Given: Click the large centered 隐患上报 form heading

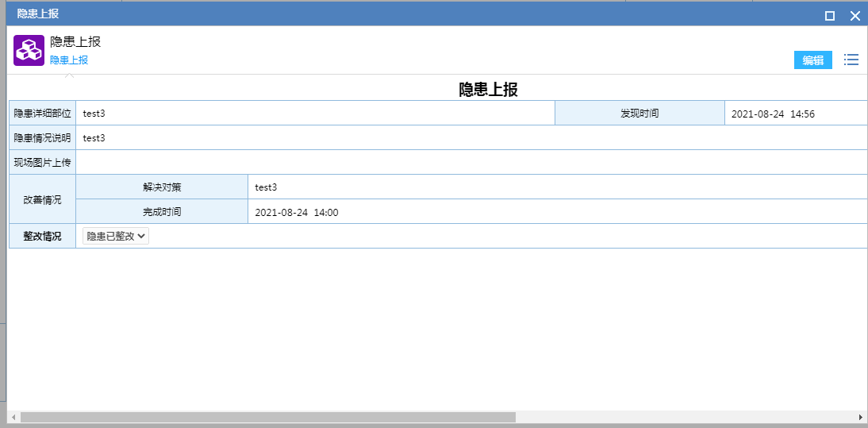Looking at the screenshot, I should coord(488,89).
